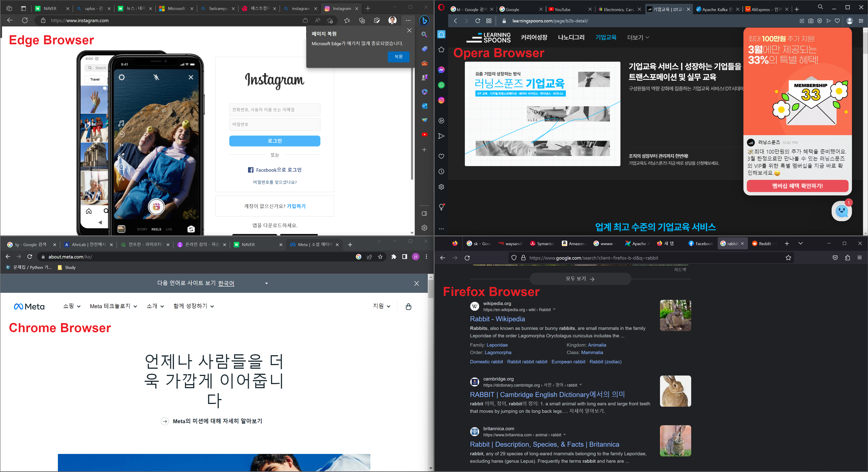Click Opera sidebar heart pinboards icon
This screenshot has width=868, height=472.
pyautogui.click(x=441, y=156)
